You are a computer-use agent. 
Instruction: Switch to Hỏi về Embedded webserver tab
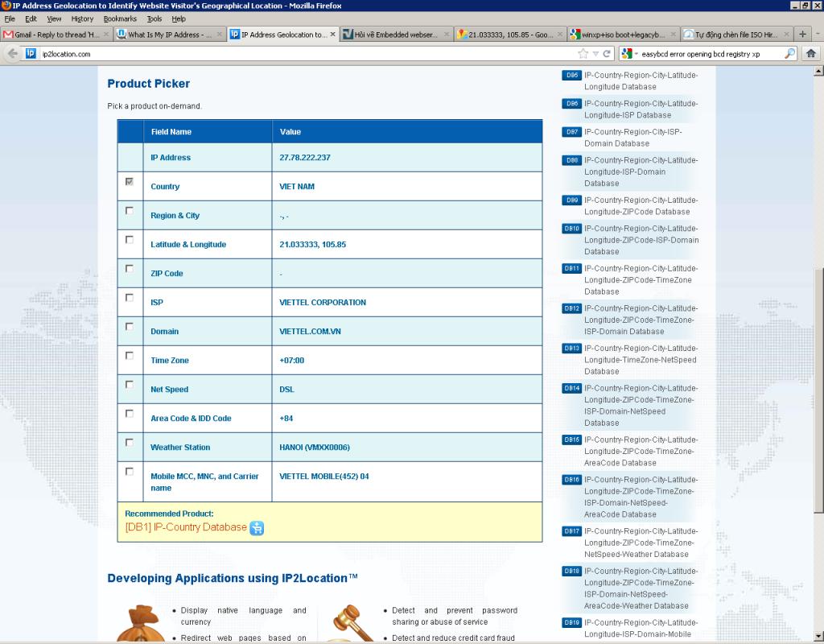(396, 34)
